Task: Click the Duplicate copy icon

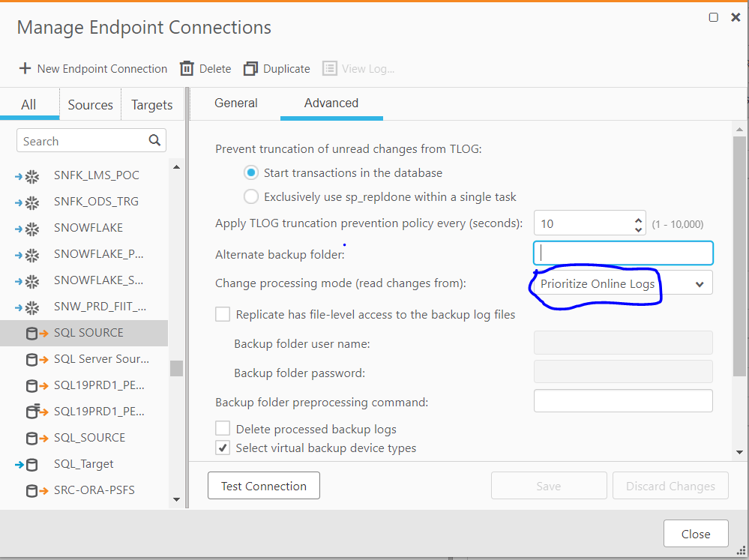Action: (250, 69)
